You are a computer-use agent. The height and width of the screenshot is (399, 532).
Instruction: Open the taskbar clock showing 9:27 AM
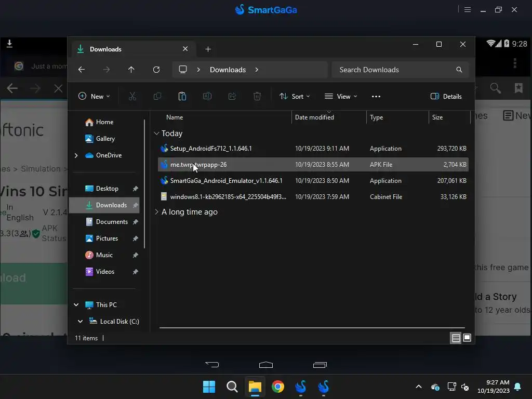[494, 387]
